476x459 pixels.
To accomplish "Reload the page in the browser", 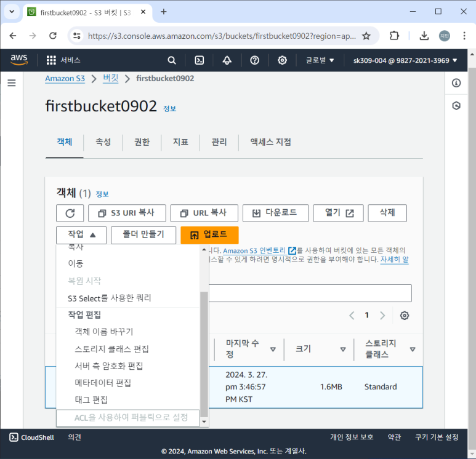I will tap(53, 36).
